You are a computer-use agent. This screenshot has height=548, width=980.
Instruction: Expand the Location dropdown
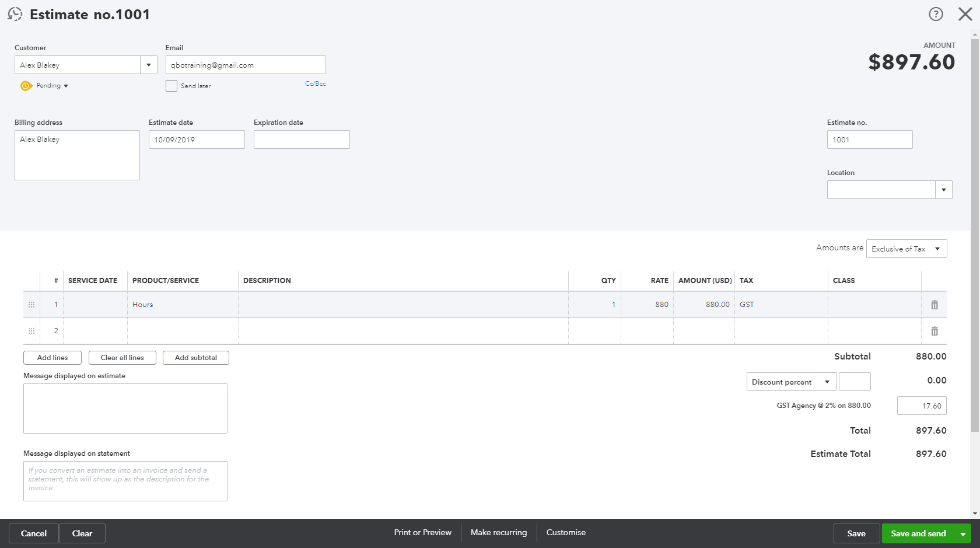point(943,189)
